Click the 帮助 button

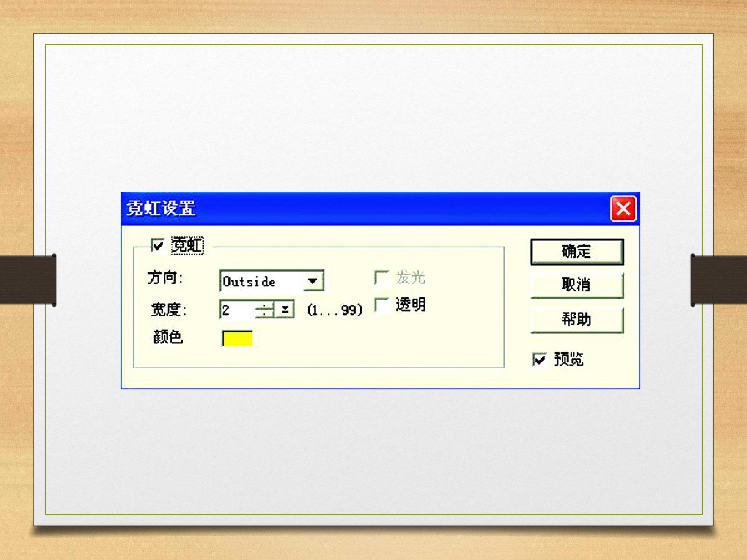coord(577,320)
